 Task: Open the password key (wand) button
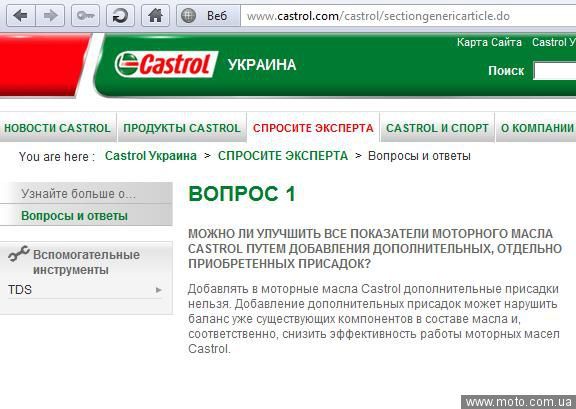[85, 16]
